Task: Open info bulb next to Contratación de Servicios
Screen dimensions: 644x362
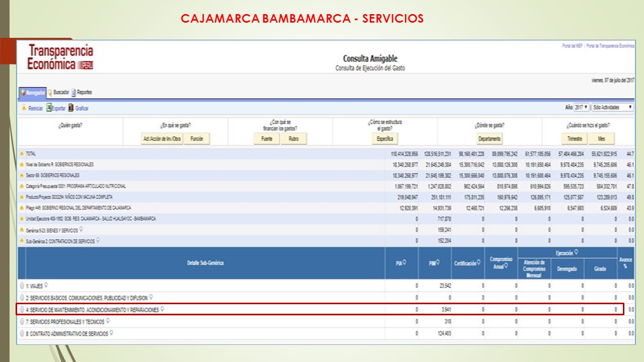Action: click(98, 240)
